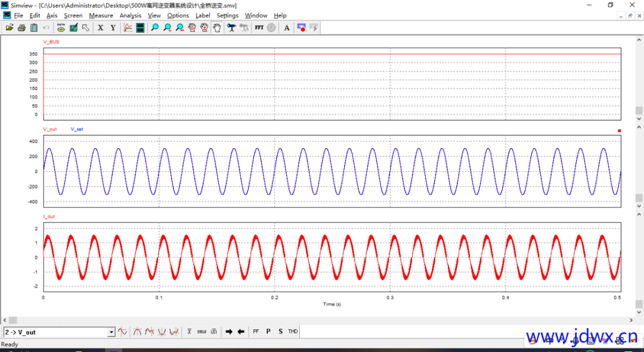Screen dimensions: 644x352
Task: Open the Settings menu
Action: click(228, 16)
